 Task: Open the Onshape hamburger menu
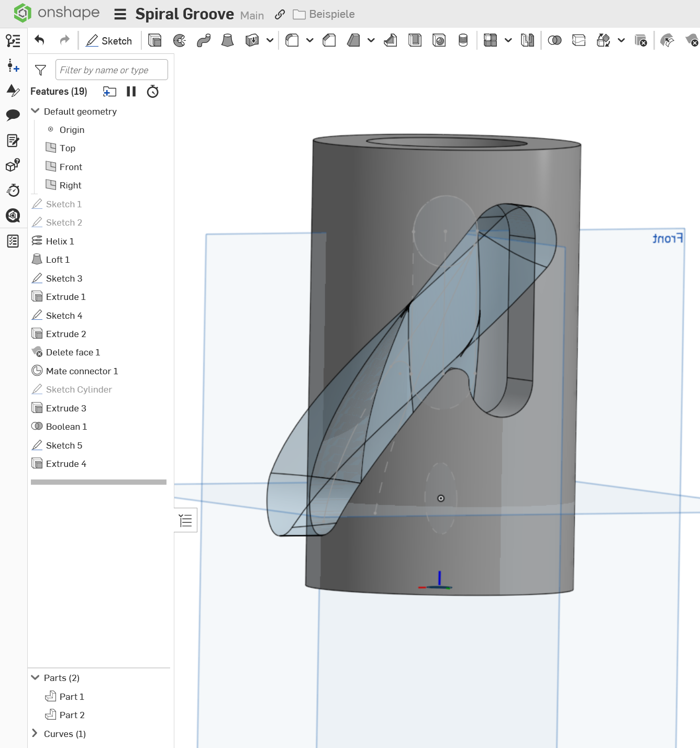tap(120, 14)
